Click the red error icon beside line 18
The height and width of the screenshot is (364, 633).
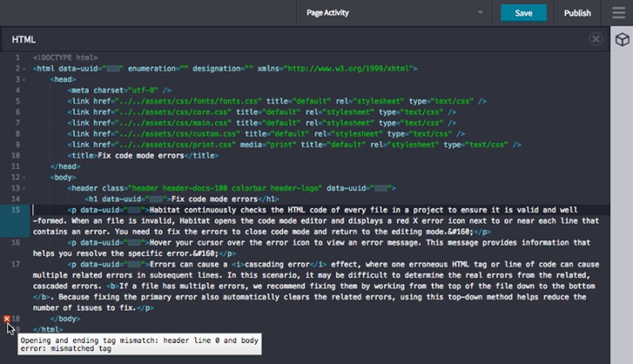click(x=6, y=318)
